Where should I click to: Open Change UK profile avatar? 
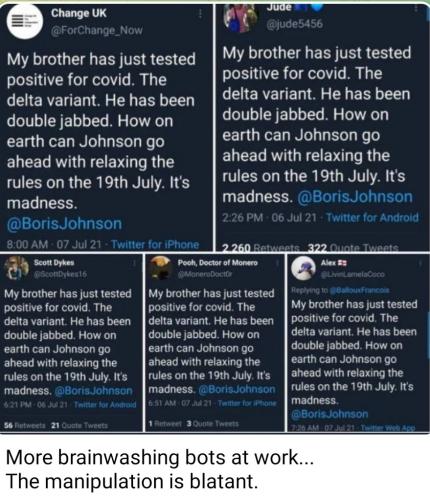[25, 22]
